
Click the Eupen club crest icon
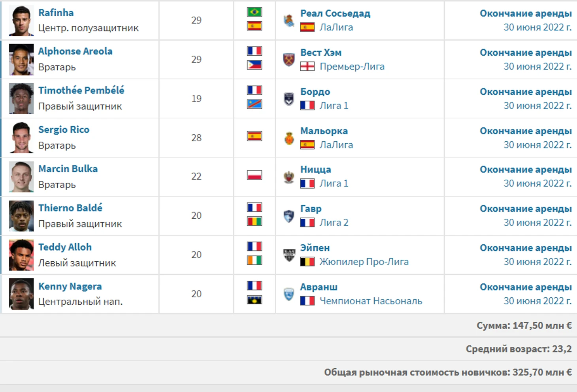click(x=289, y=255)
